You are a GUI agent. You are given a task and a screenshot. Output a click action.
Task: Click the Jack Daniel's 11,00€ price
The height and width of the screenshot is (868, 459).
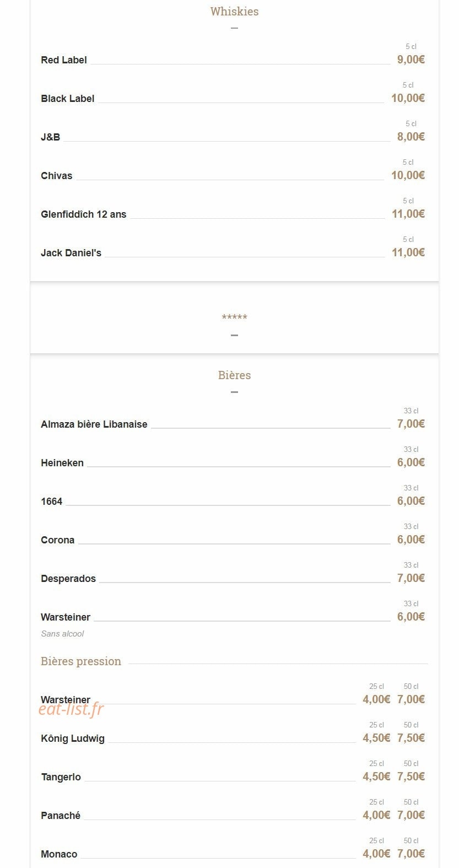click(x=408, y=252)
